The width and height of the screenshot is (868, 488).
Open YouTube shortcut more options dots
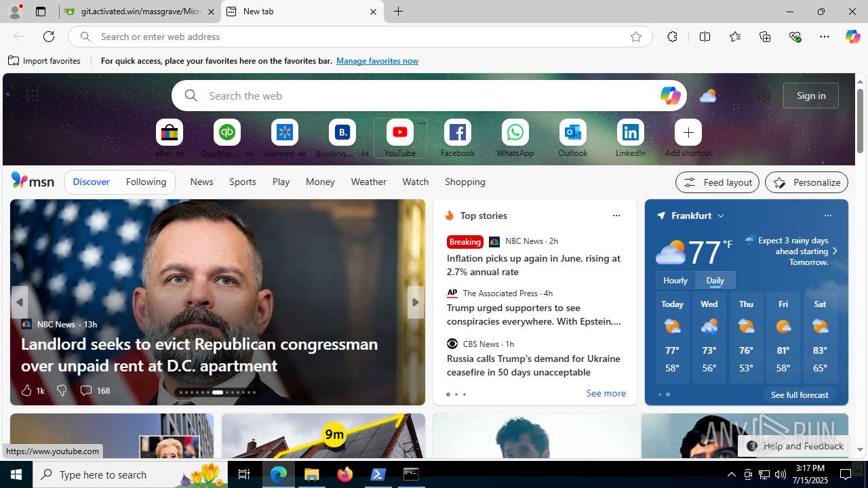point(422,123)
